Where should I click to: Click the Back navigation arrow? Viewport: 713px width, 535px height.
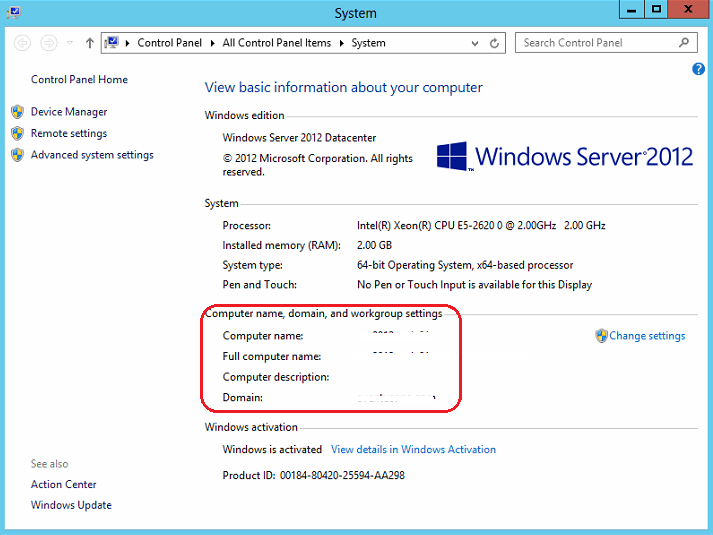tap(22, 43)
